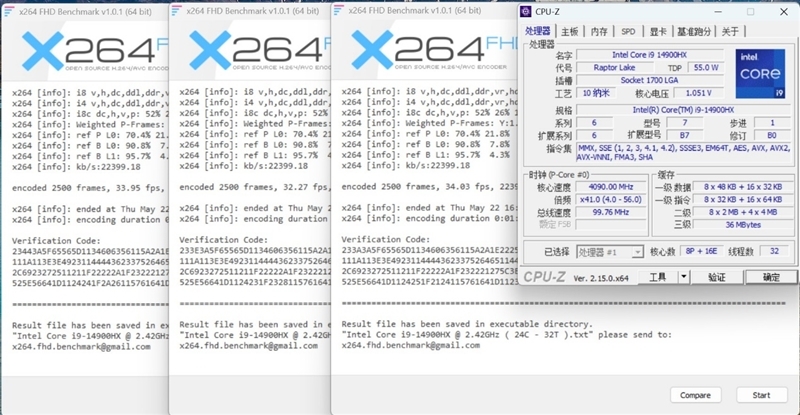Click the 工具 button in CPU-Z
Image resolution: width=800 pixels, height=415 pixels.
coord(658,277)
